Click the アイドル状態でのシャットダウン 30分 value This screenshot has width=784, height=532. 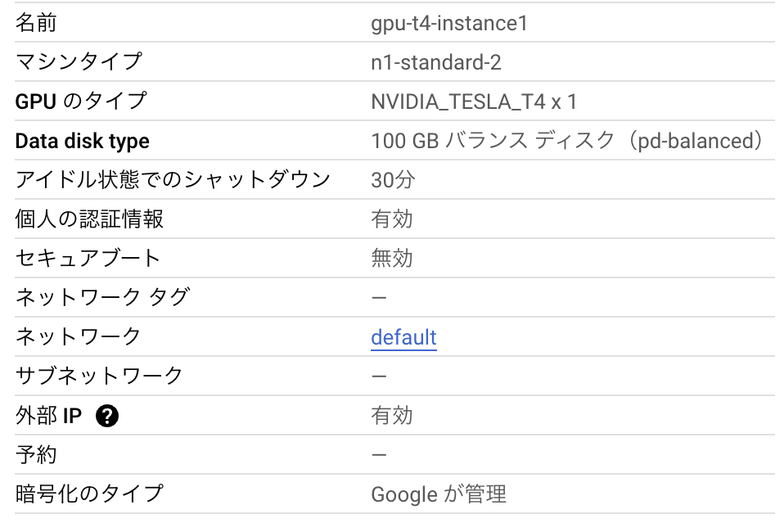pyautogui.click(x=391, y=180)
